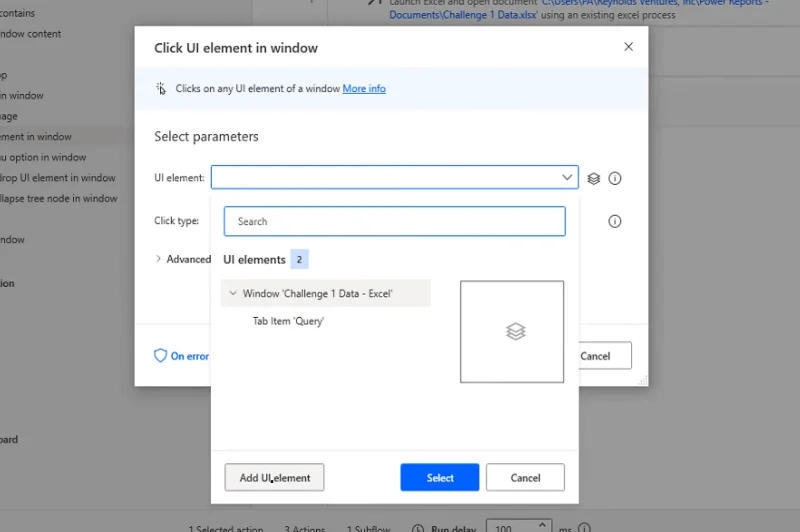Click the UI element combo box field
800x532 pixels.
[394, 178]
